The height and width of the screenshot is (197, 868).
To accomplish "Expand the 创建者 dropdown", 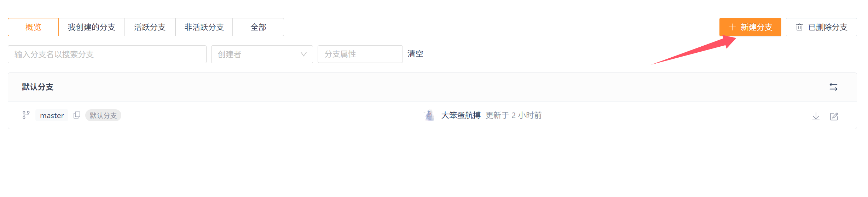I will tap(262, 54).
